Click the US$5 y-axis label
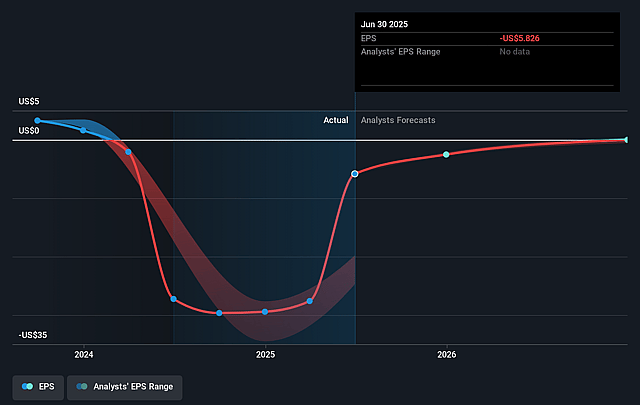 pos(29,101)
